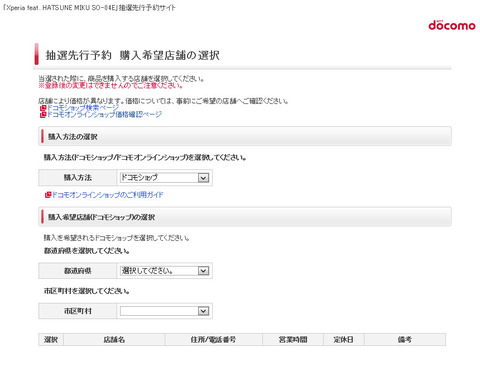Click the 備考 column header
Viewport: 480px width, 380px height.
point(405,340)
